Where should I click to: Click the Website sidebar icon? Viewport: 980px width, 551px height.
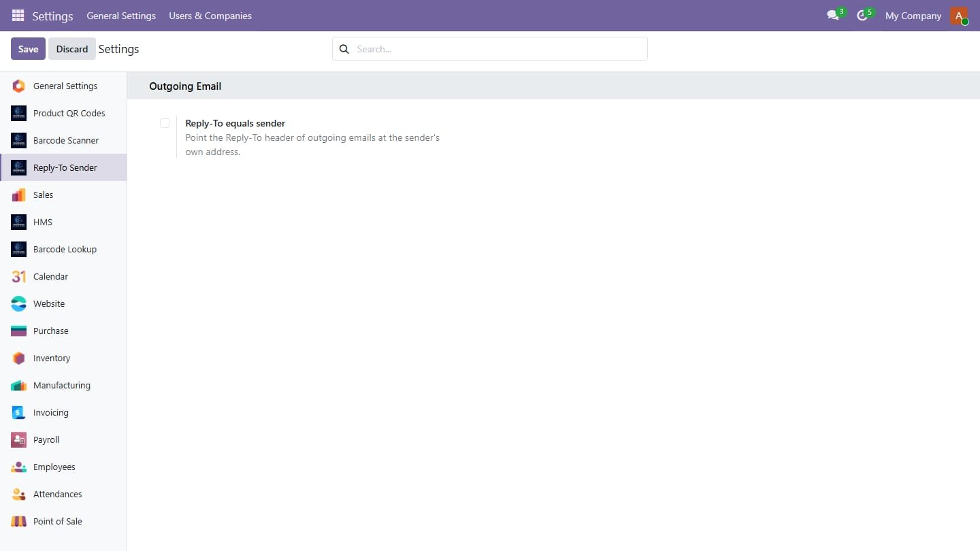(19, 304)
